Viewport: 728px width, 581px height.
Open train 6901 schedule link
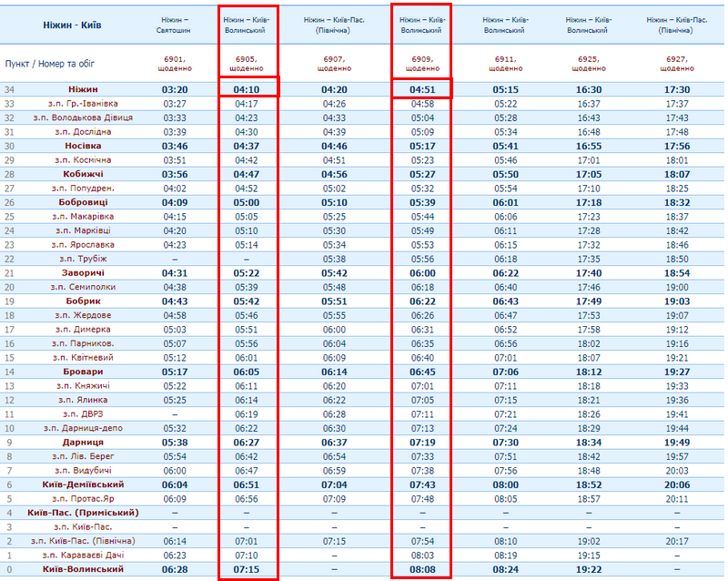pyautogui.click(x=174, y=58)
